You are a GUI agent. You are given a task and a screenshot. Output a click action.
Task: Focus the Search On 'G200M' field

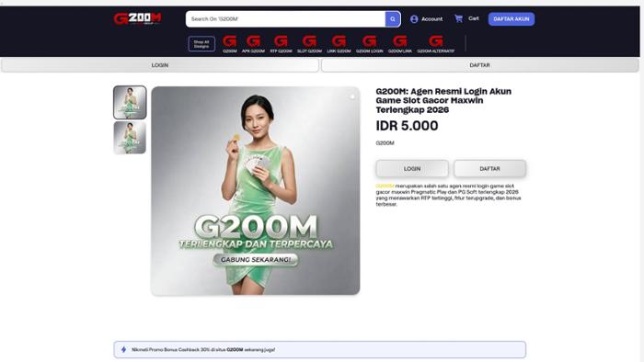(285, 19)
